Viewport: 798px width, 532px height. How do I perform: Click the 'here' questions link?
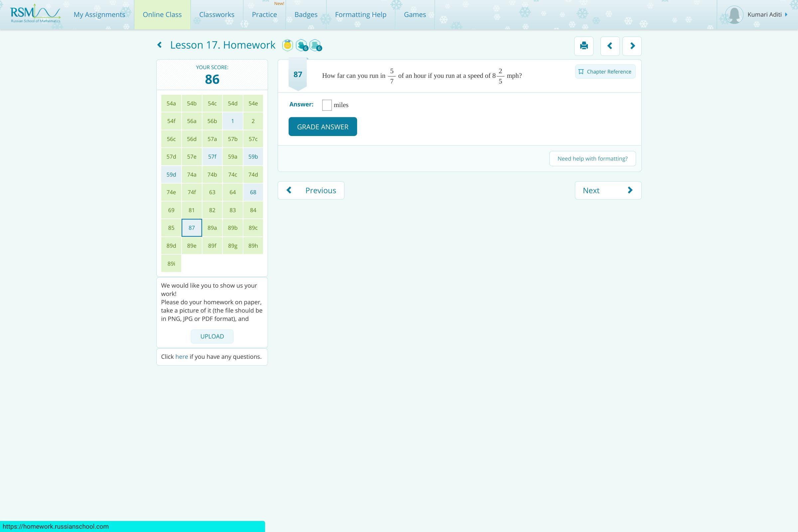tap(182, 356)
